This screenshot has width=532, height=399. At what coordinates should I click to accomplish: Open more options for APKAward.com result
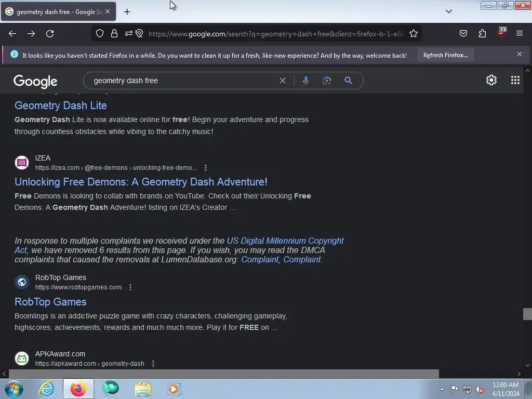click(x=153, y=364)
